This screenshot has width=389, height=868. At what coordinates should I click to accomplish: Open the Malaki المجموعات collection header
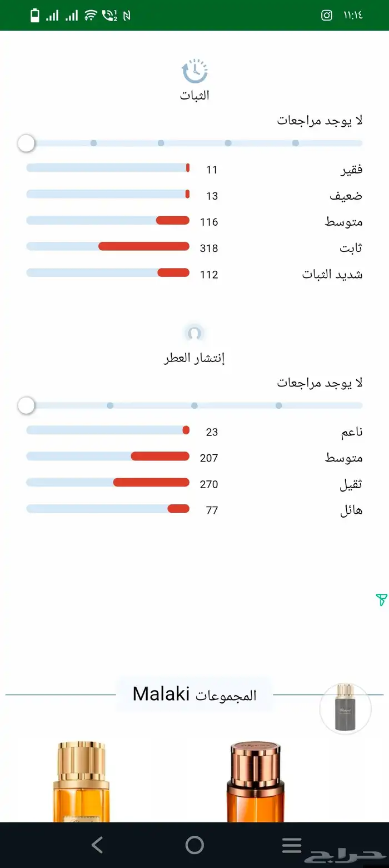194,695
